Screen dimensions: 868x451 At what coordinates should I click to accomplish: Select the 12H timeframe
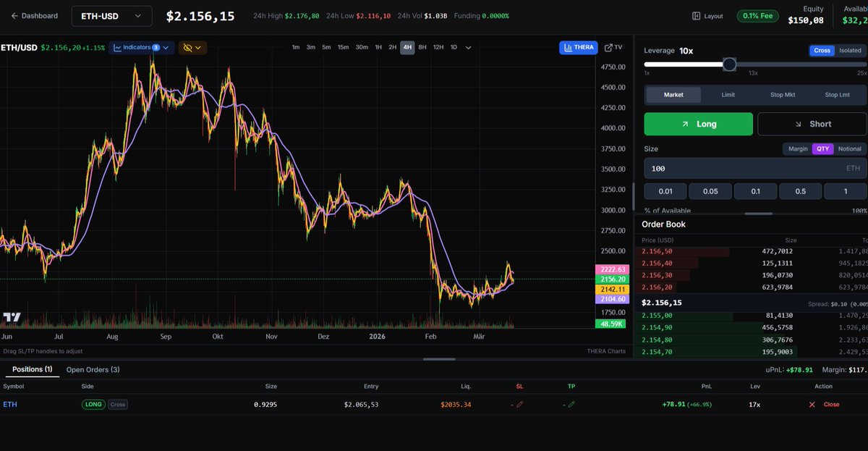pyautogui.click(x=438, y=48)
